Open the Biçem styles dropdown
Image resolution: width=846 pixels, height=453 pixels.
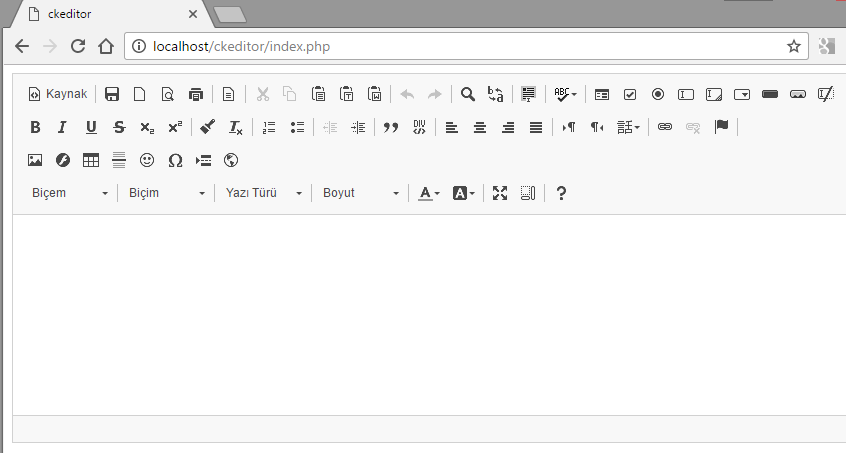pos(68,193)
